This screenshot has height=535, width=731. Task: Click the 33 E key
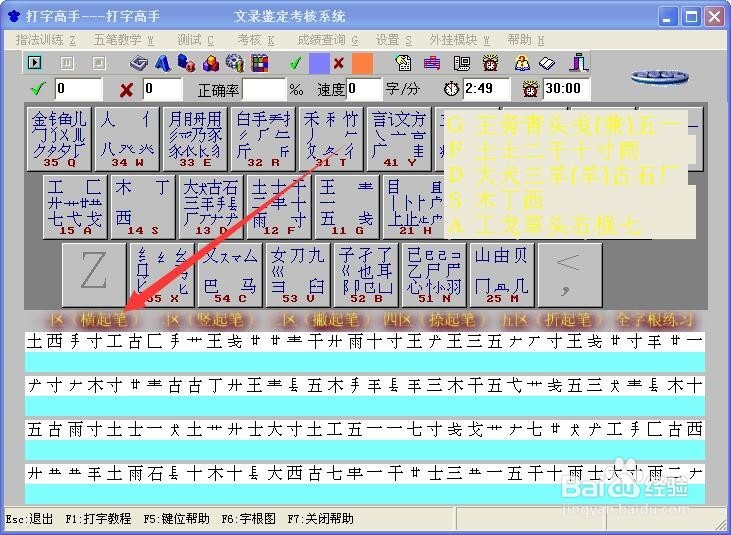(x=195, y=139)
